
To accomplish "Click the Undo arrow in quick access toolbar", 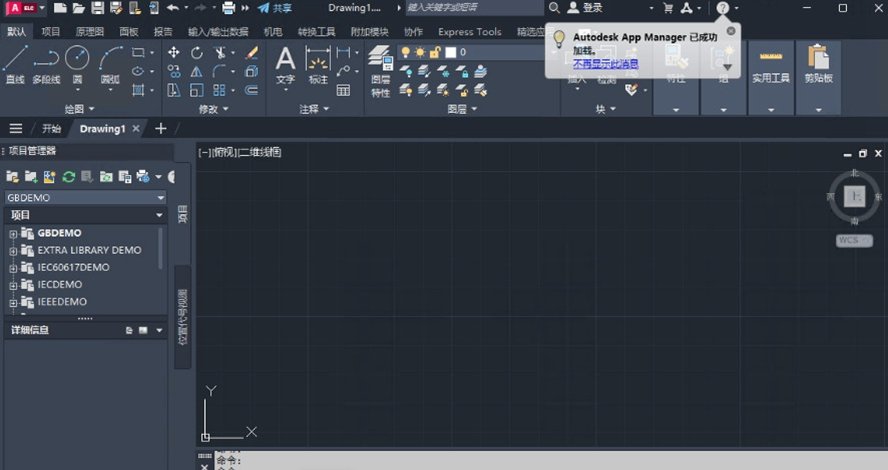I will 173,8.
